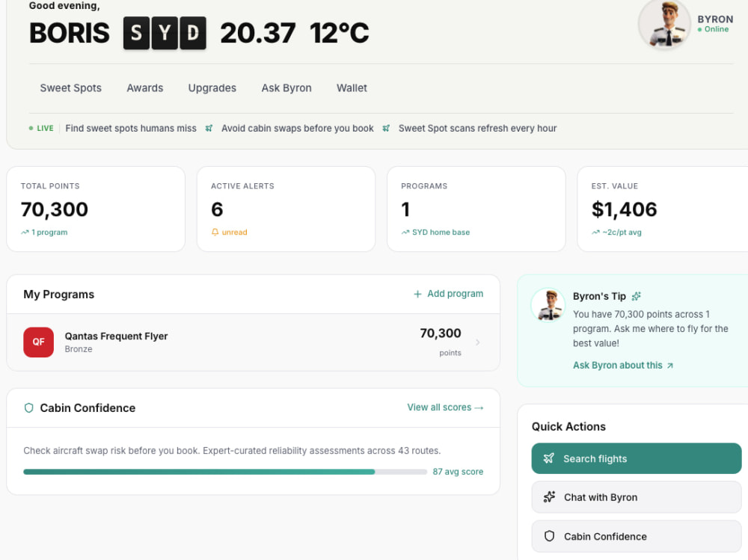Screen dimensions: 748x560
Task: Click the bell icon beside 'unread'
Action: coord(215,233)
